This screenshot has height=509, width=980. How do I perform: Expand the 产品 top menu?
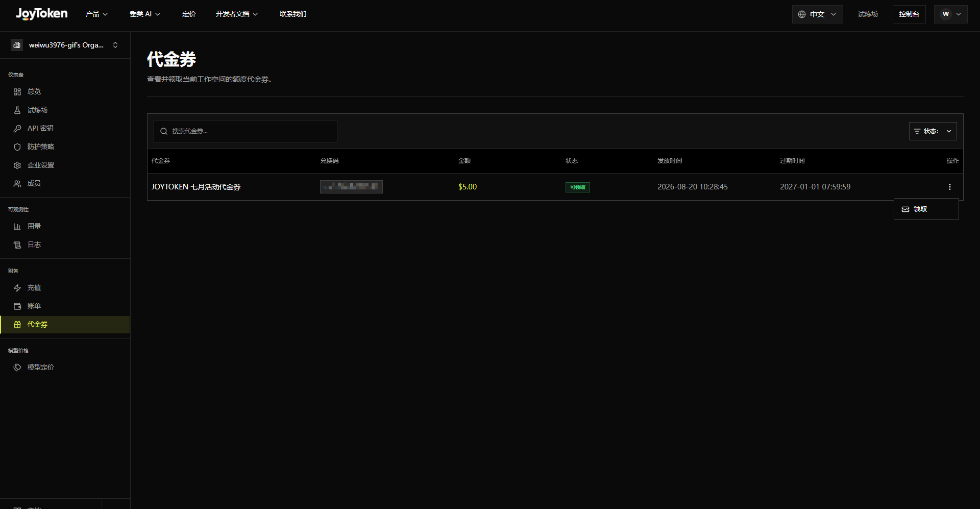coord(96,14)
